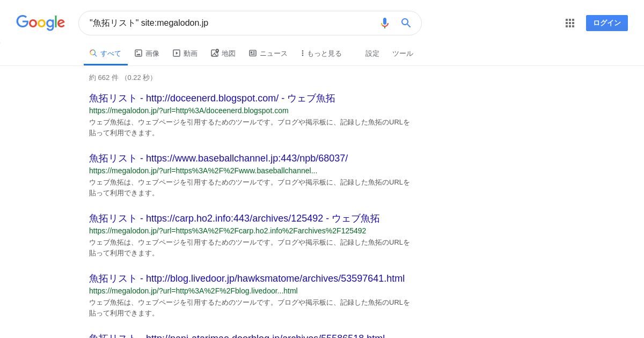Switch to the 地図 tab
Viewport: 644px width, 338px height.
click(x=223, y=54)
